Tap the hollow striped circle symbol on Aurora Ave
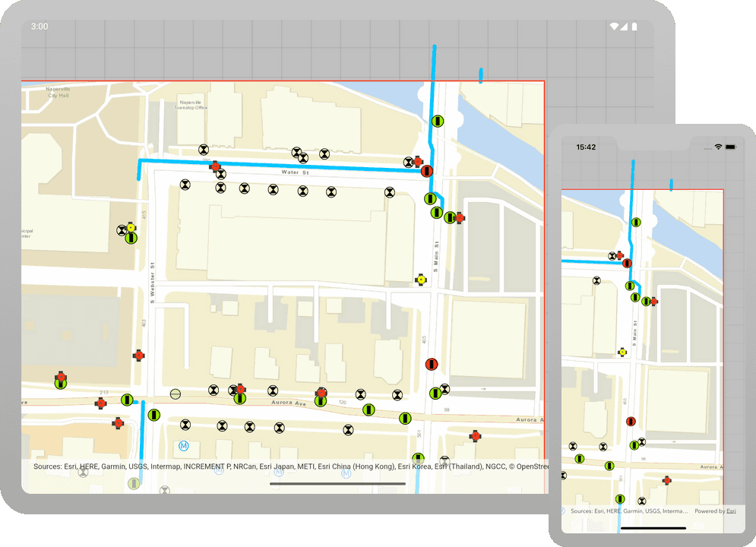Image resolution: width=756 pixels, height=547 pixels. (176, 394)
